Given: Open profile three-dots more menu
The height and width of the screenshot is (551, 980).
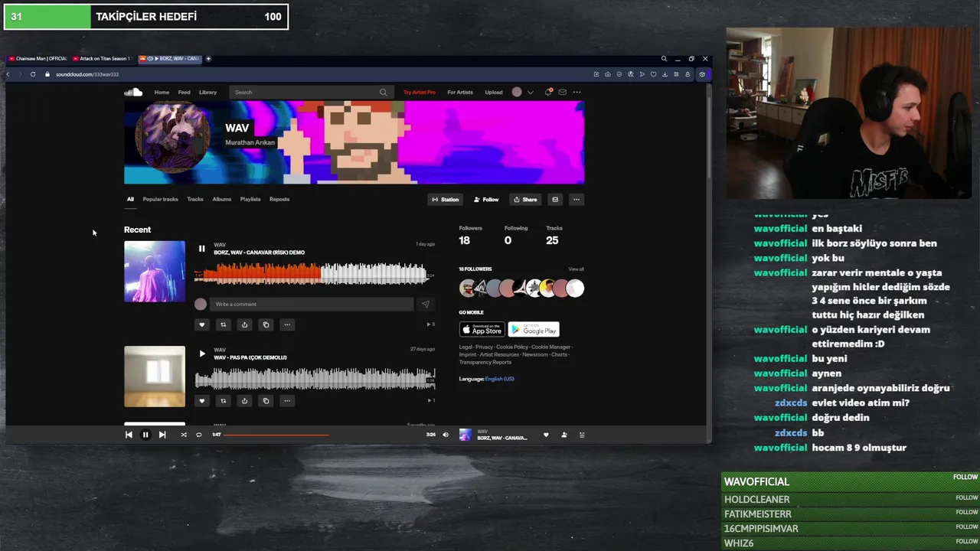Looking at the screenshot, I should click(x=577, y=199).
